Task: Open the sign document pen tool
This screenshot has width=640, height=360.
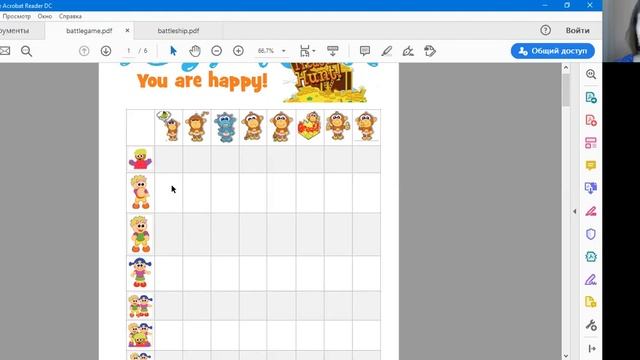Action: click(408, 51)
